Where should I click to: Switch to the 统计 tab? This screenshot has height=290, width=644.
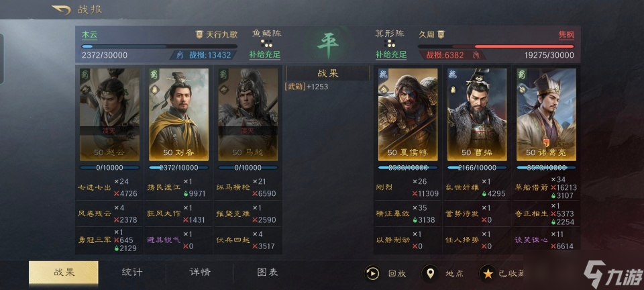coord(132,273)
